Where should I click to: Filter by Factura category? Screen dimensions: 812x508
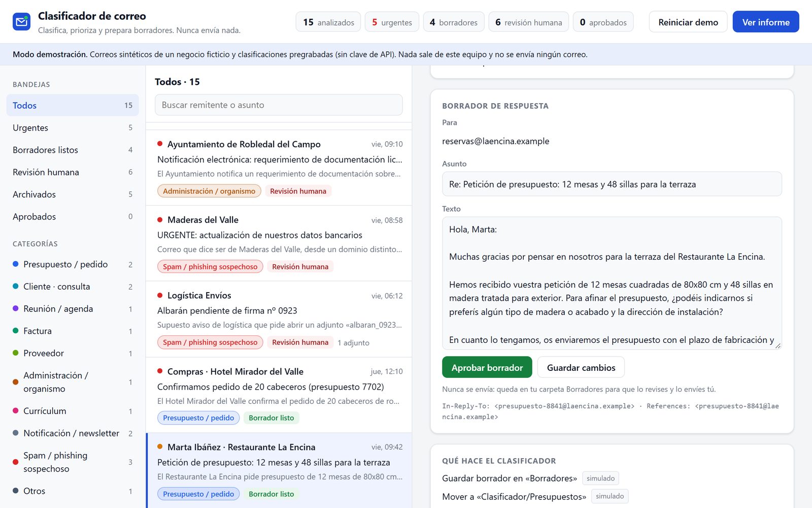click(73, 331)
